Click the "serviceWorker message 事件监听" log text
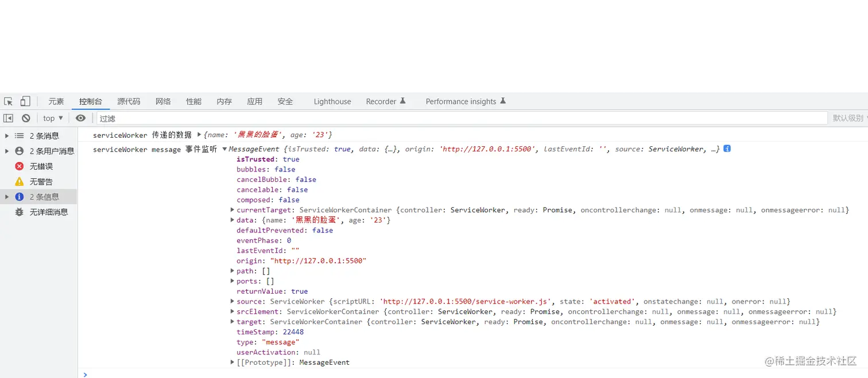The height and width of the screenshot is (378, 868). (155, 149)
